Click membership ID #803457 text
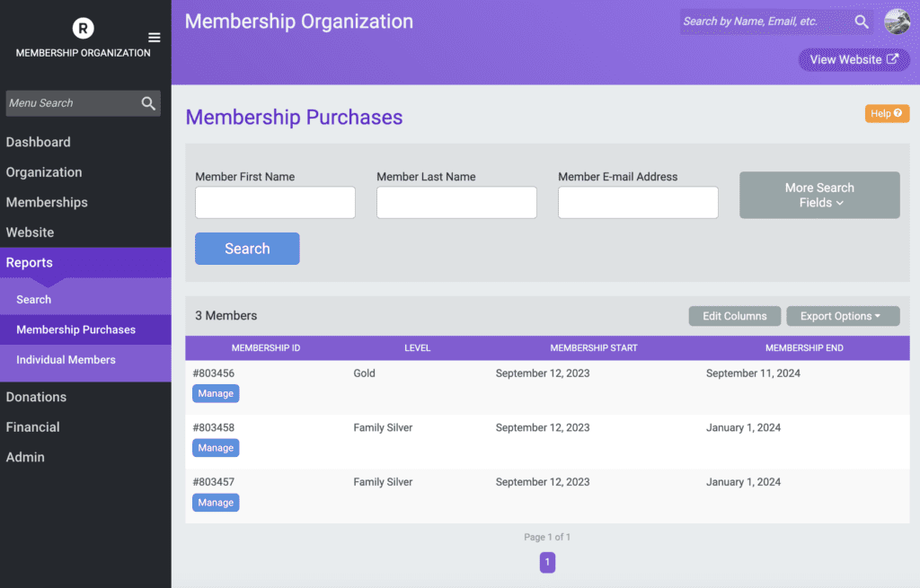Image resolution: width=920 pixels, height=588 pixels. click(x=214, y=482)
